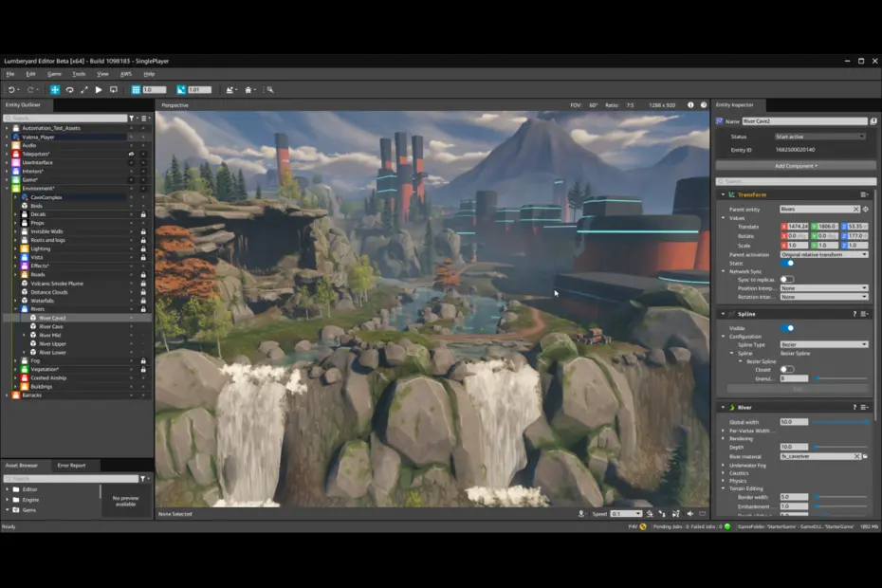882x588 pixels.
Task: Collapse the Rivers tree node
Action: coord(16,309)
